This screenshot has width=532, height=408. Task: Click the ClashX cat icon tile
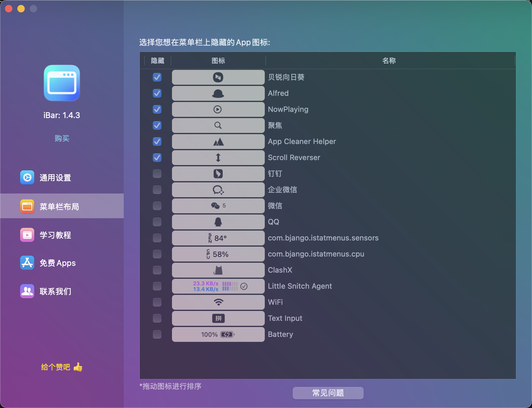pos(218,270)
